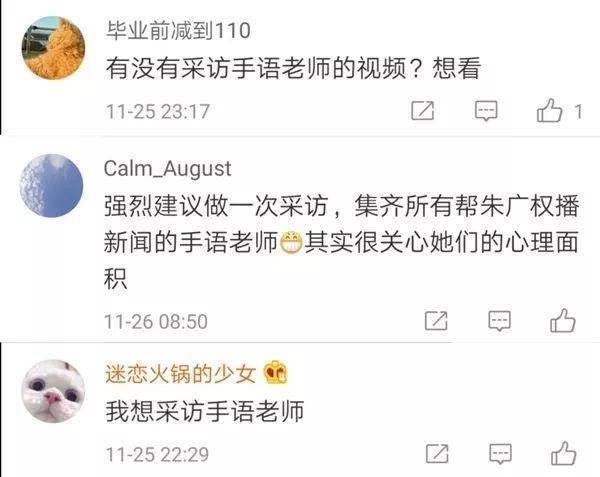
Task: Open the username Calm_August
Action: click(x=168, y=168)
